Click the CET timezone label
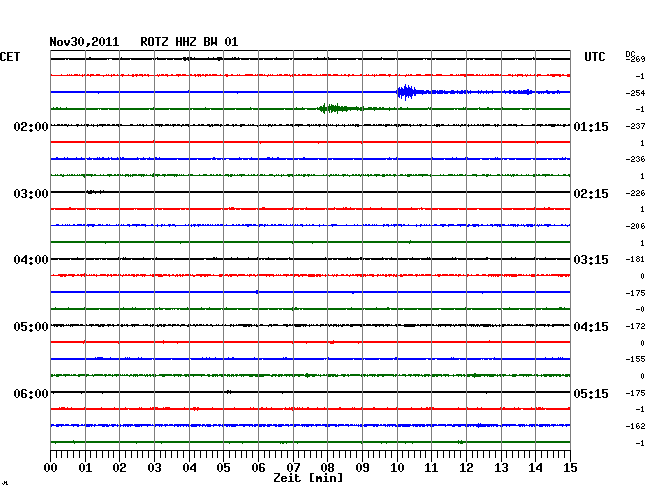 [x=10, y=57]
